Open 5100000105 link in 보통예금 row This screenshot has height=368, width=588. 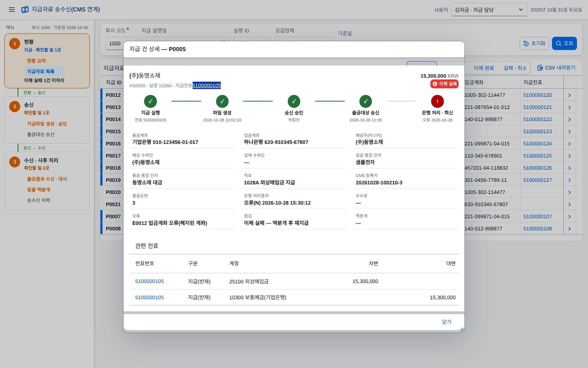[149, 297]
